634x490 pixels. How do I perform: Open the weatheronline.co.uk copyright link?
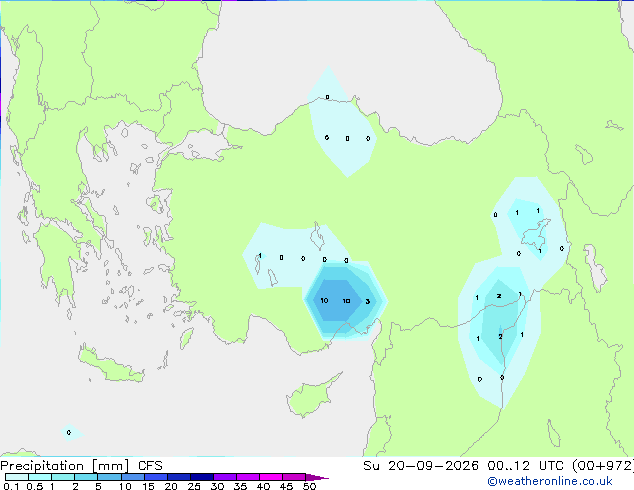pos(550,481)
